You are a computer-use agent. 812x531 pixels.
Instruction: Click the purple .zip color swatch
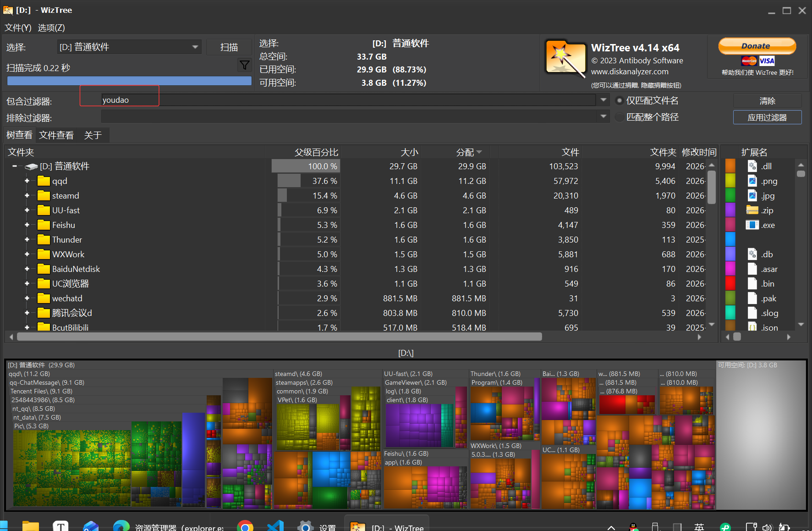point(730,210)
